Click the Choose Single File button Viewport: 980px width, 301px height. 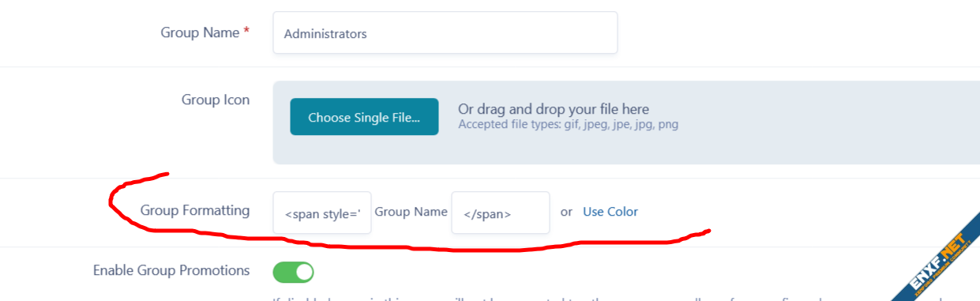[x=364, y=117]
